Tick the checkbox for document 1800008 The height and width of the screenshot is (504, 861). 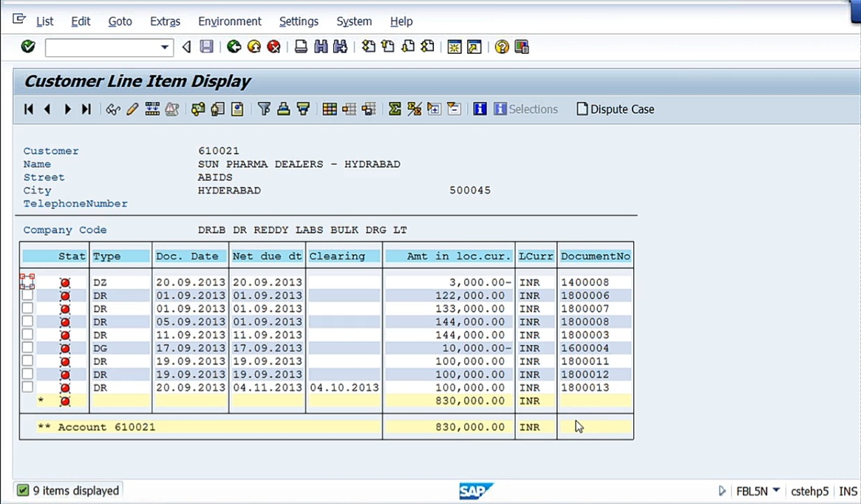tap(27, 321)
